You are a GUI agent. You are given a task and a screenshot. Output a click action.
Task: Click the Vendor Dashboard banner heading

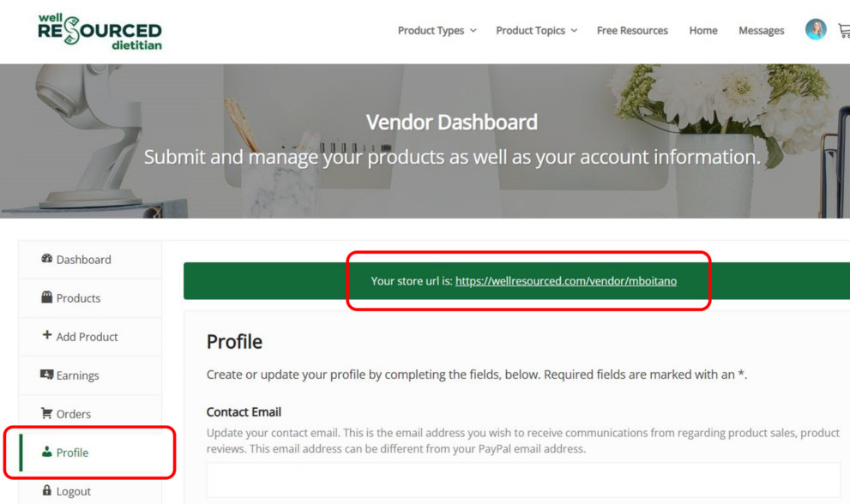(451, 122)
